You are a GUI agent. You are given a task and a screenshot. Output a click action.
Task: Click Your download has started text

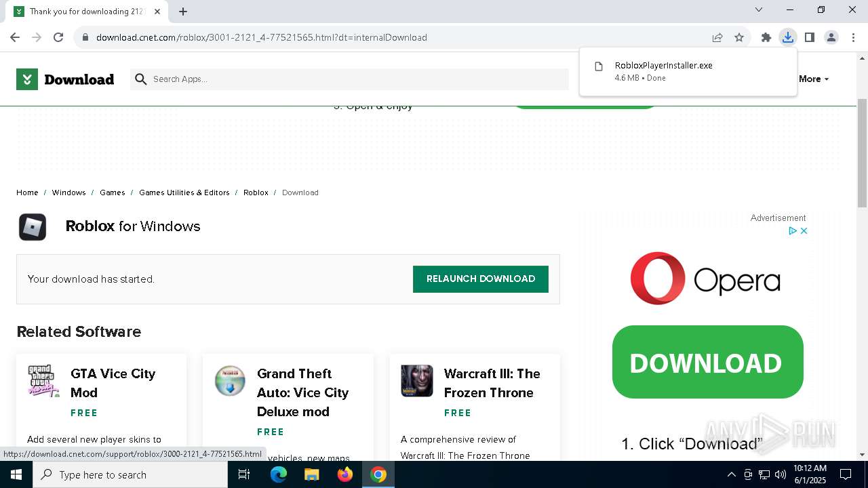[91, 279]
